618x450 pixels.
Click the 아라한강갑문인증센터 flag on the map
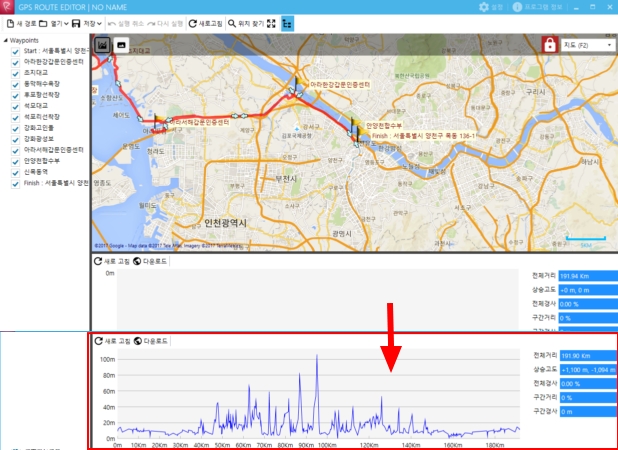(x=299, y=85)
